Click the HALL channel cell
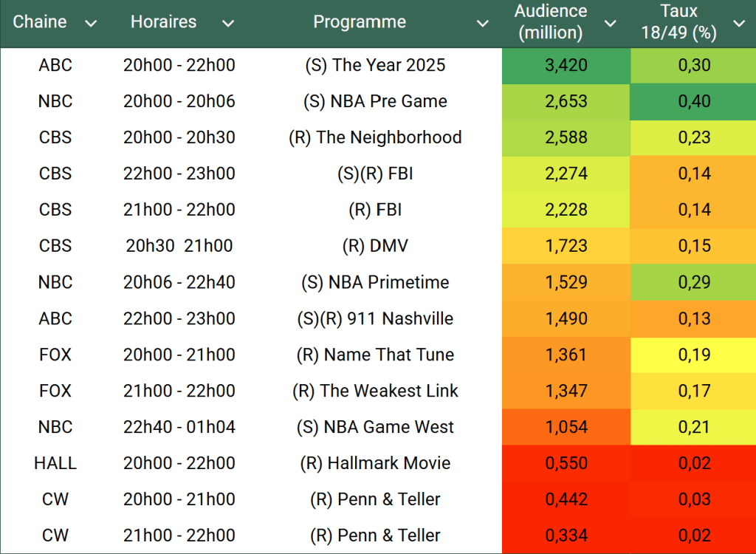Viewport: 756px width, 554px height. pos(55,463)
